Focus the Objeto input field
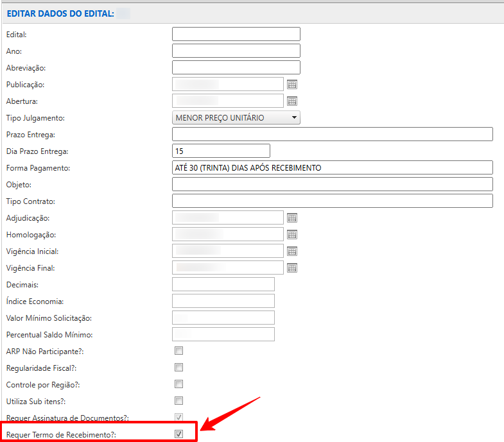This screenshot has height=442, width=504. point(332,184)
